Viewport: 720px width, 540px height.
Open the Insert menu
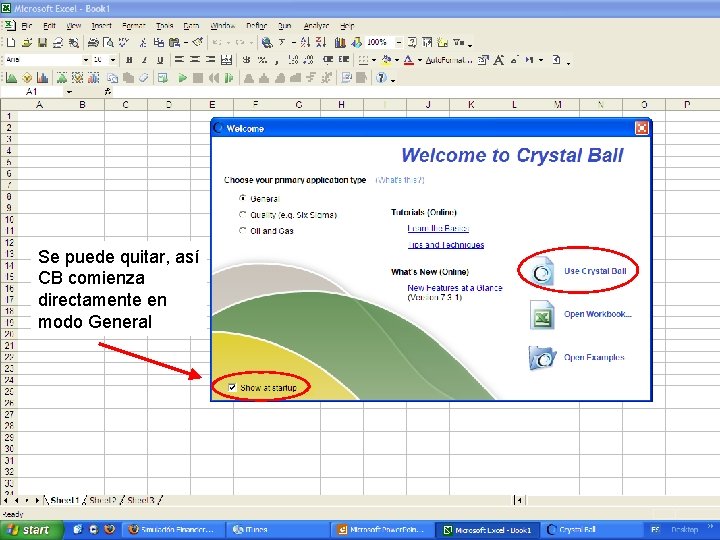coord(101,26)
